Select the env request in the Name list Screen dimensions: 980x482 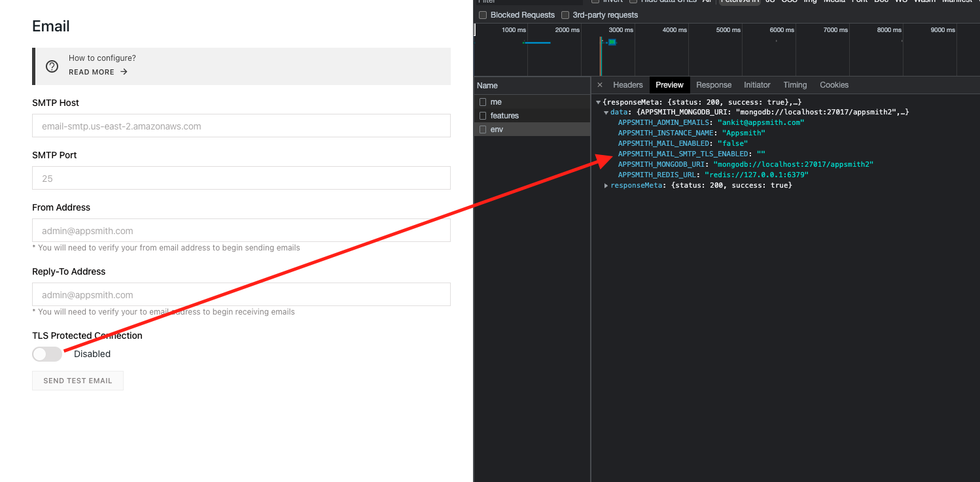[x=496, y=129]
